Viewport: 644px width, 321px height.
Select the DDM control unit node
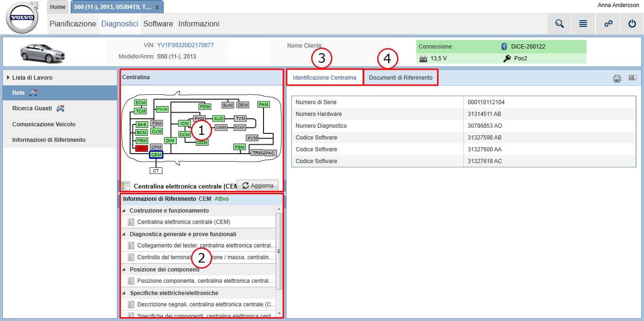(202, 142)
